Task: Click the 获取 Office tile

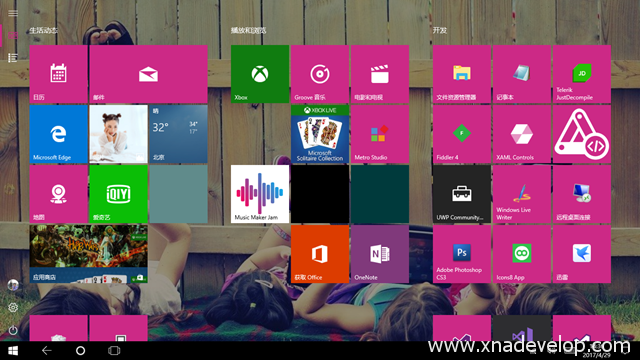Action: tap(320, 254)
